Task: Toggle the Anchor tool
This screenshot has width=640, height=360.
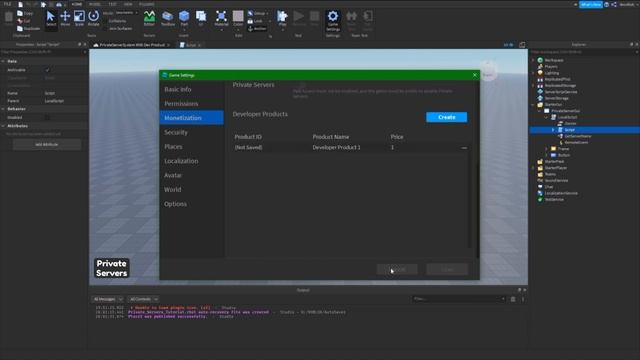Action: (x=257, y=29)
